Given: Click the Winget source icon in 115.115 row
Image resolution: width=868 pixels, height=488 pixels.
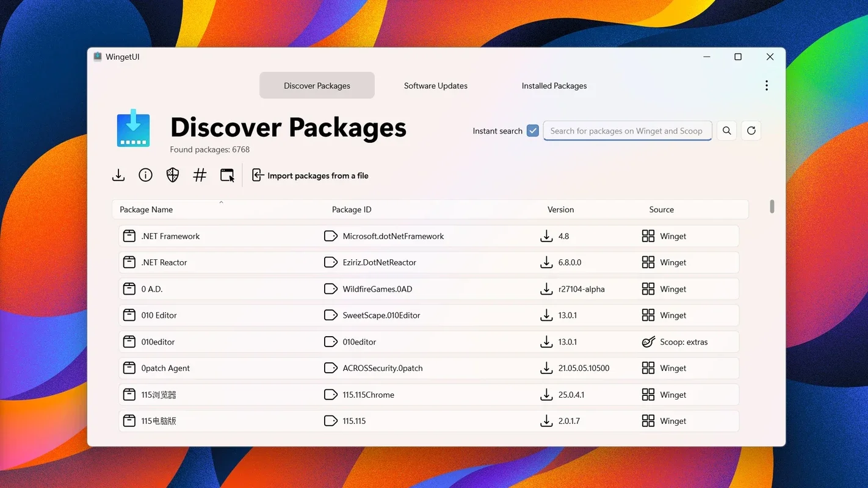Looking at the screenshot, I should [x=648, y=421].
